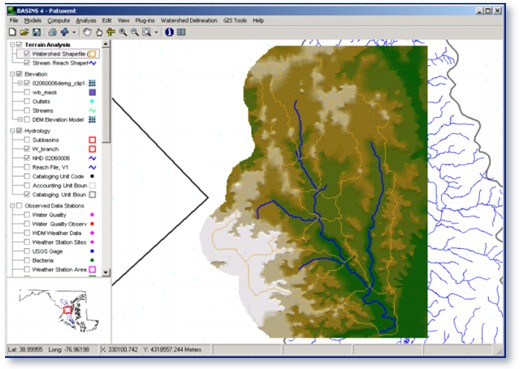Viewport: 520px width, 369px height.
Task: Save the project with the floppy disk icon
Action: click(36, 32)
